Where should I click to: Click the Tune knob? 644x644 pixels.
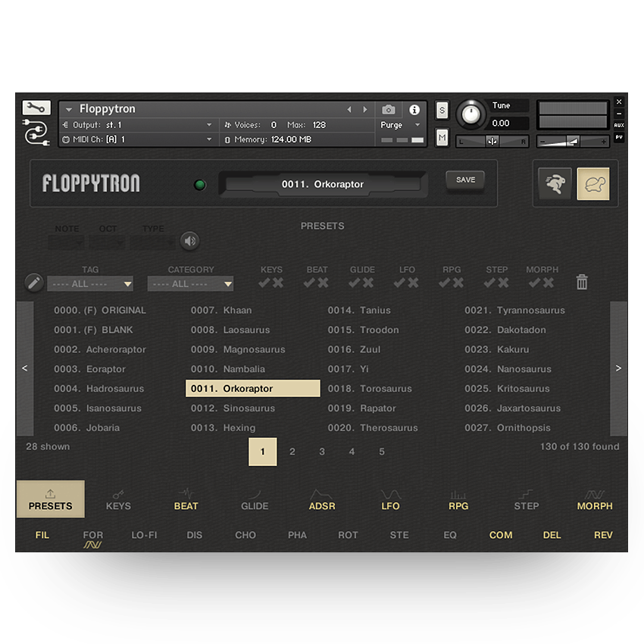click(x=470, y=114)
